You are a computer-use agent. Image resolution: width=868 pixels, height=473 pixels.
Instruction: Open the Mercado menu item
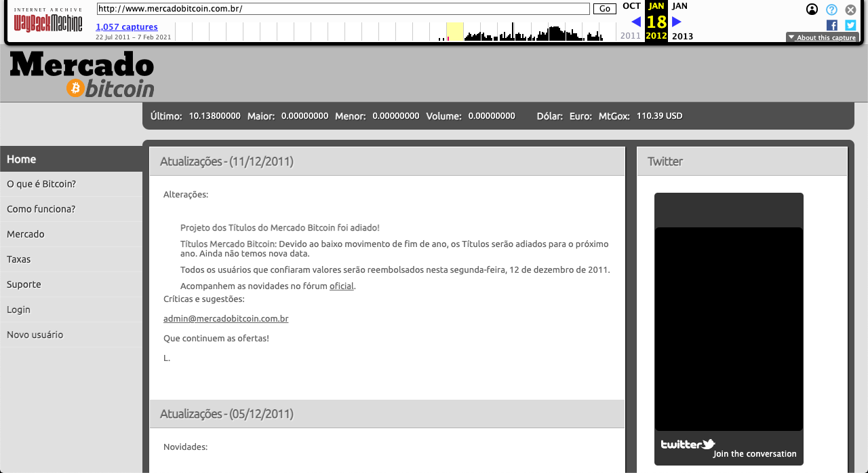(71, 234)
